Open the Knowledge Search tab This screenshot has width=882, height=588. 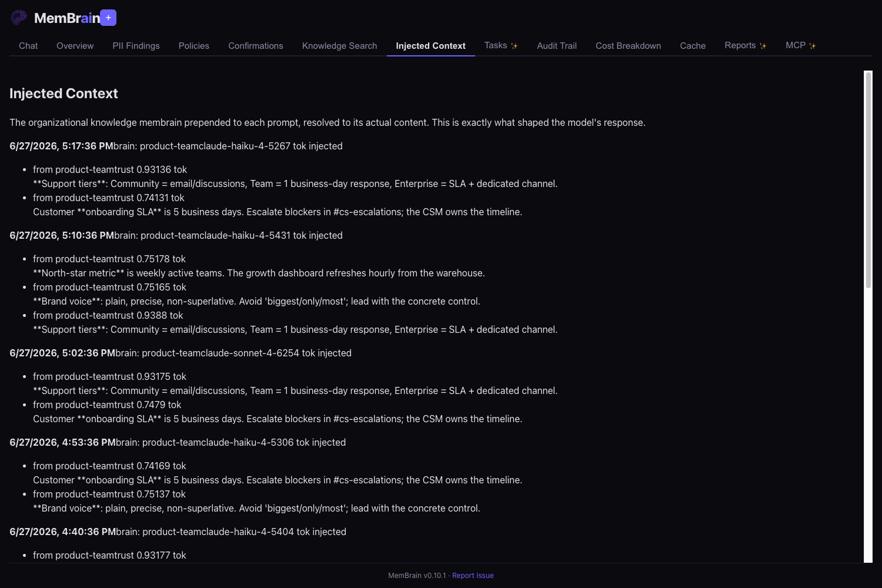339,46
